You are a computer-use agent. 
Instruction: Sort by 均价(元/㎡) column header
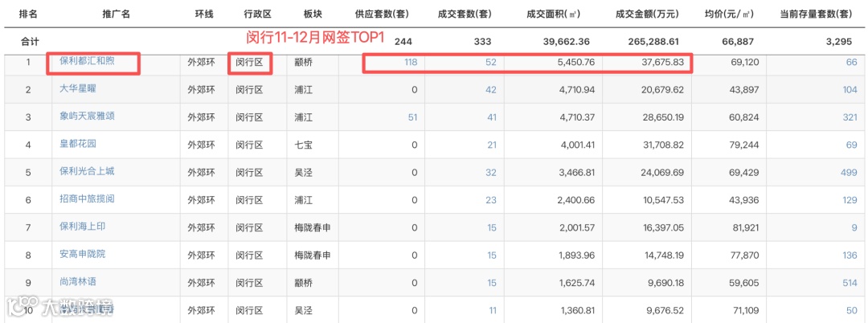pyautogui.click(x=729, y=14)
